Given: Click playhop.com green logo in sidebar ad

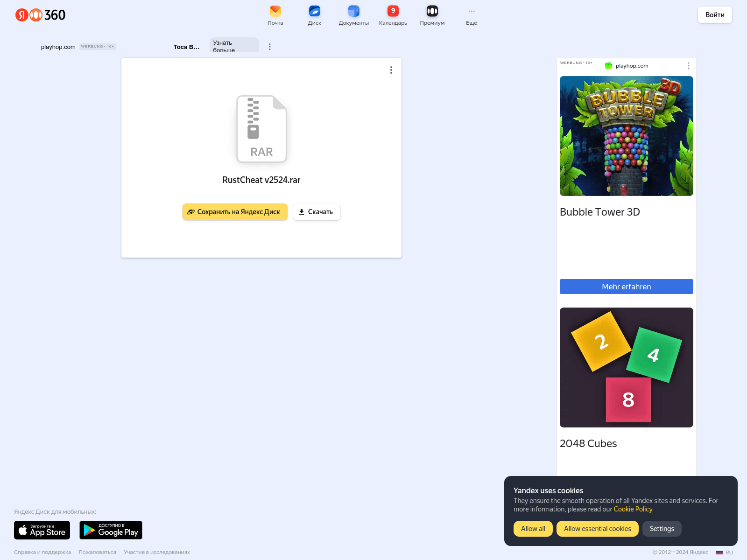Looking at the screenshot, I should (608, 66).
